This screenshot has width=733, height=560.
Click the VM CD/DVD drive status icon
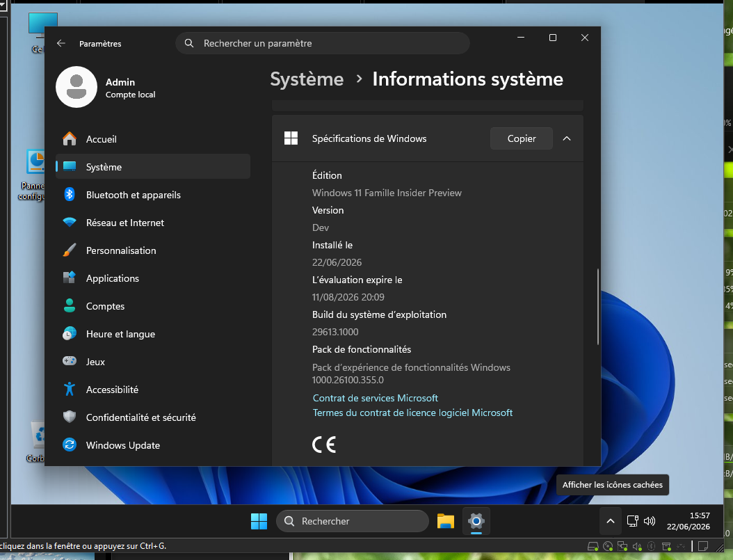(608, 546)
